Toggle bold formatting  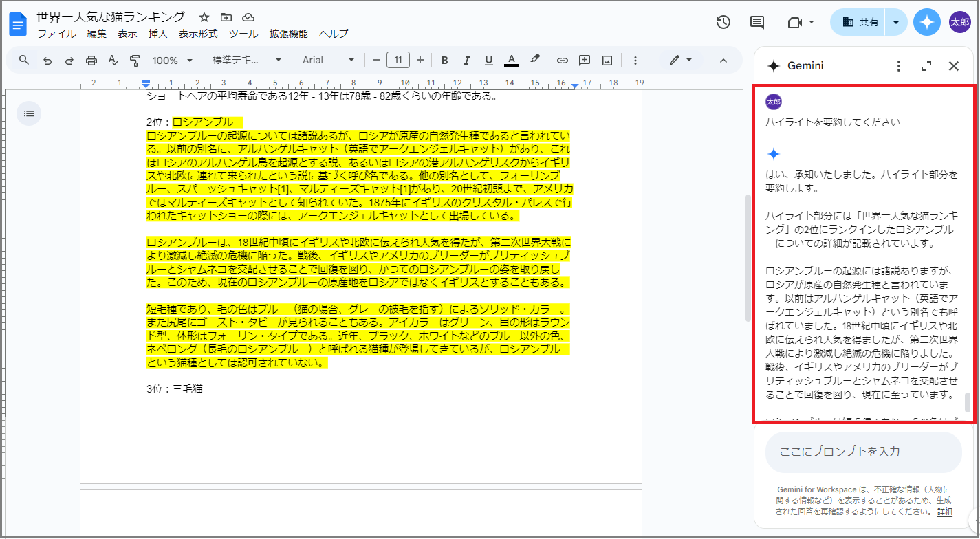pos(445,60)
